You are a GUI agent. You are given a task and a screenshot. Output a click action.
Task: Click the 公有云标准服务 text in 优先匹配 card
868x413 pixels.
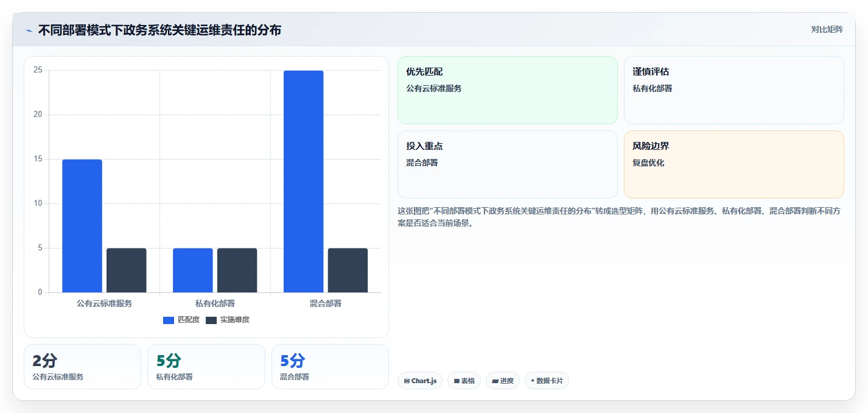pos(434,88)
